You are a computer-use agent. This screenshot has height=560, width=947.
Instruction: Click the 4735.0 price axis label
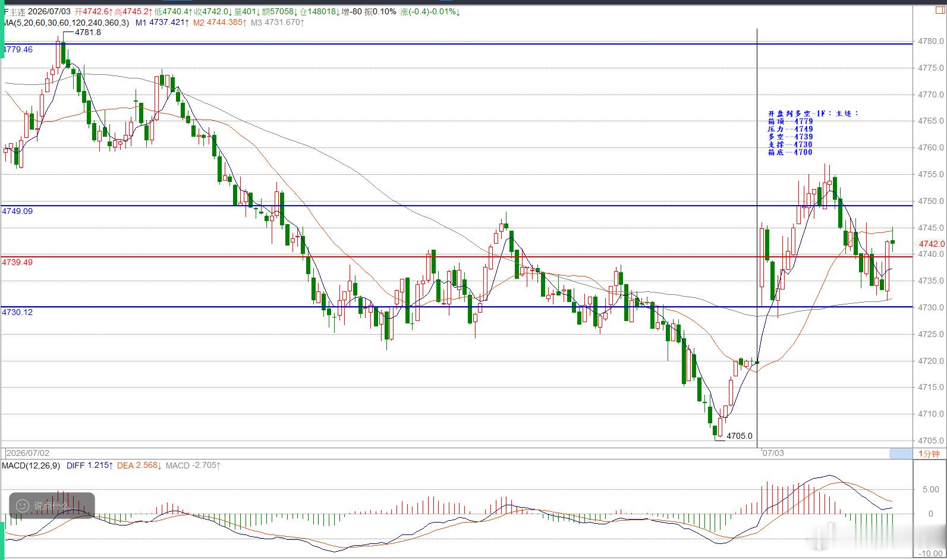coord(931,281)
